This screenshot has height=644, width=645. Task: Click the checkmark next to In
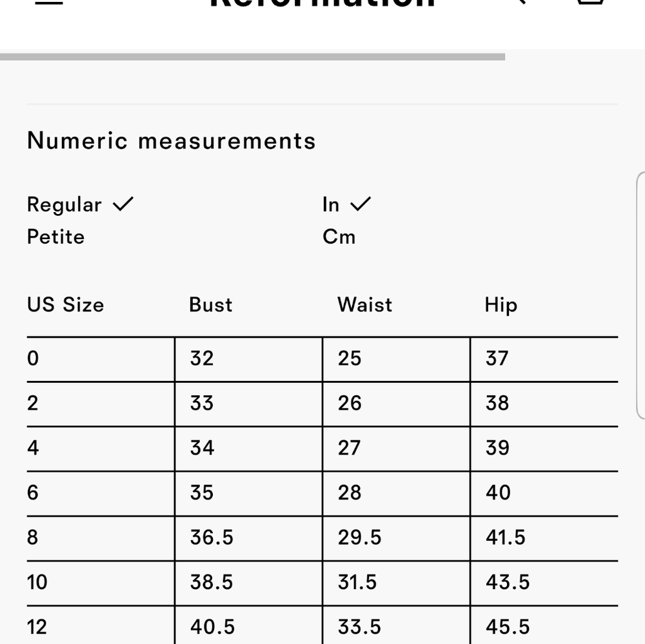click(361, 204)
